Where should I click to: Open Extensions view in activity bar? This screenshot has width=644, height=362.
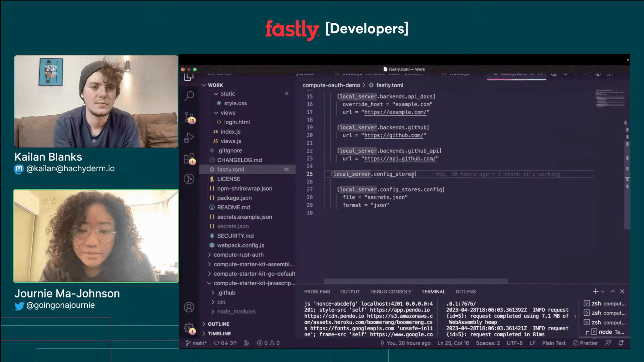pyautogui.click(x=189, y=159)
